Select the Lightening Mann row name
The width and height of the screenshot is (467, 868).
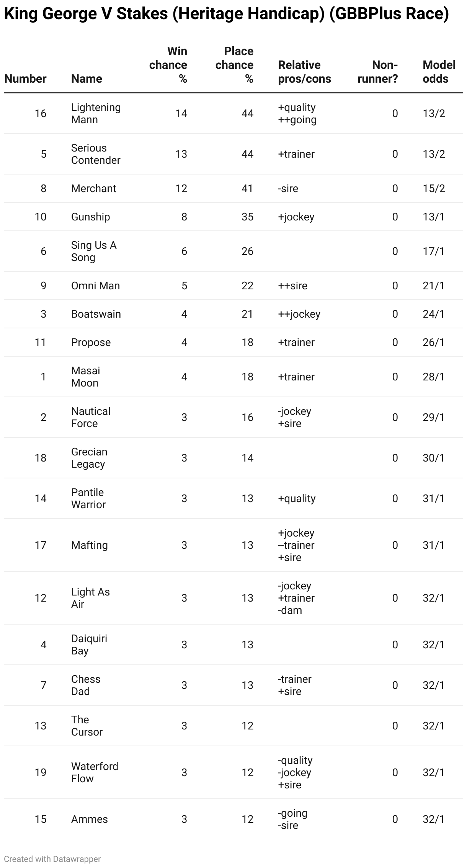[x=96, y=113]
